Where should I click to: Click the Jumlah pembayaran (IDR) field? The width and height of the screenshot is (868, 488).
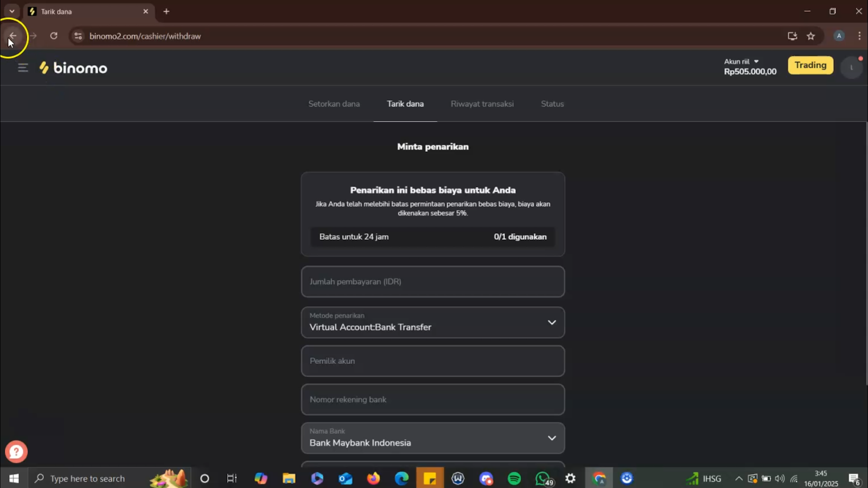[x=432, y=282]
